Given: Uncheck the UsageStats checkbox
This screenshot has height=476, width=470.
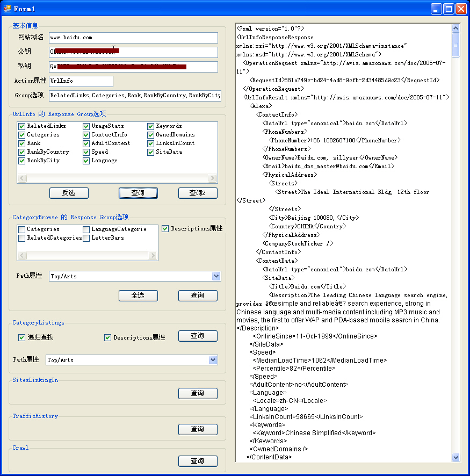Looking at the screenshot, I should coord(86,126).
